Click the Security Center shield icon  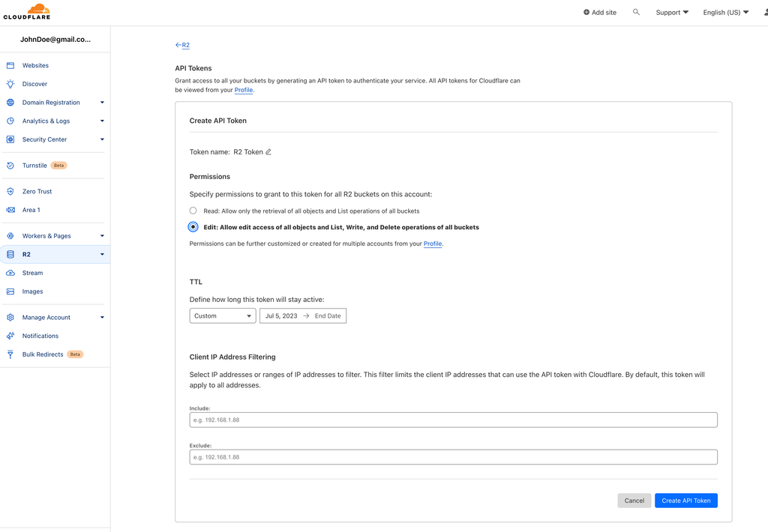(x=10, y=139)
